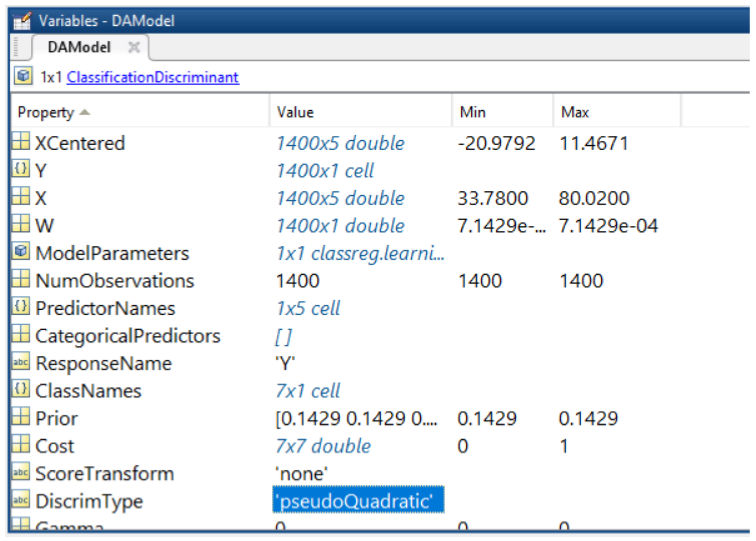
Task: Click Y value 1400x1 cell
Action: (x=325, y=170)
